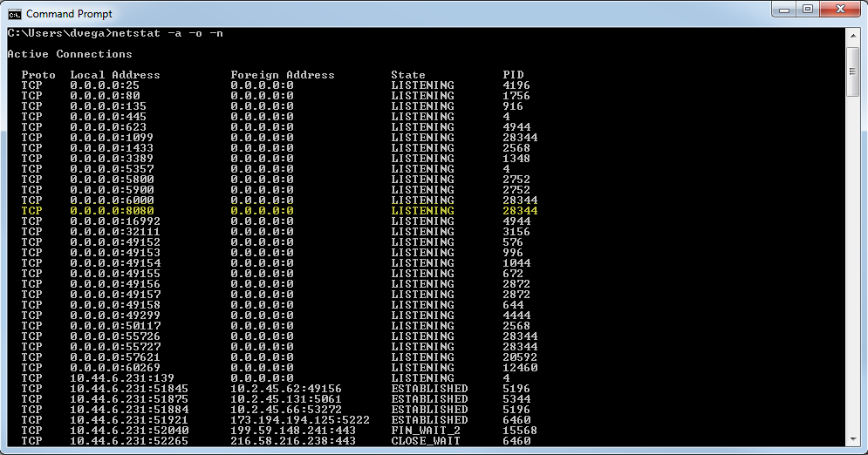The image size is (868, 455).
Task: Click the Proto column header
Action: (x=38, y=75)
